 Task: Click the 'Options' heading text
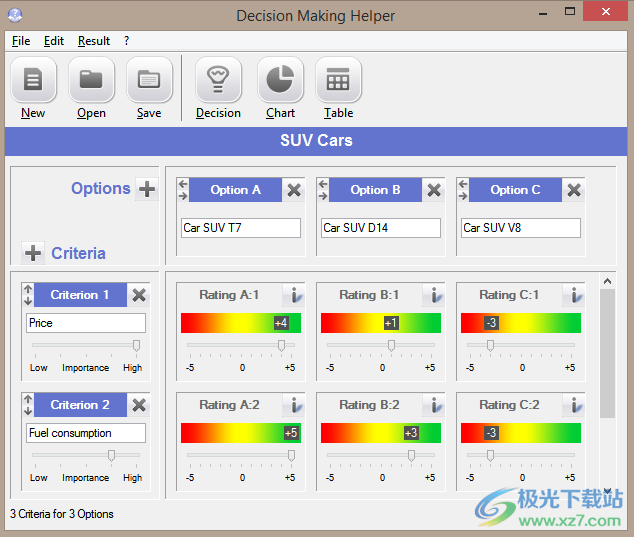(101, 188)
